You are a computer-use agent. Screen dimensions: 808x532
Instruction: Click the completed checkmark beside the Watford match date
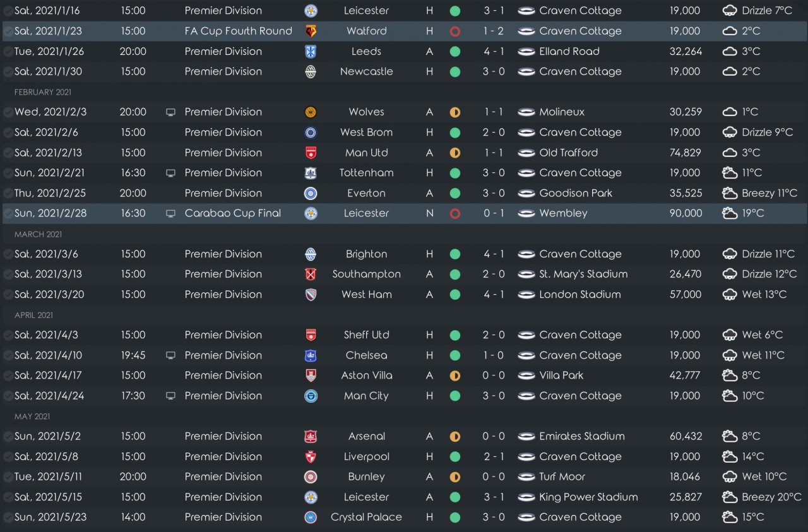[x=8, y=31]
